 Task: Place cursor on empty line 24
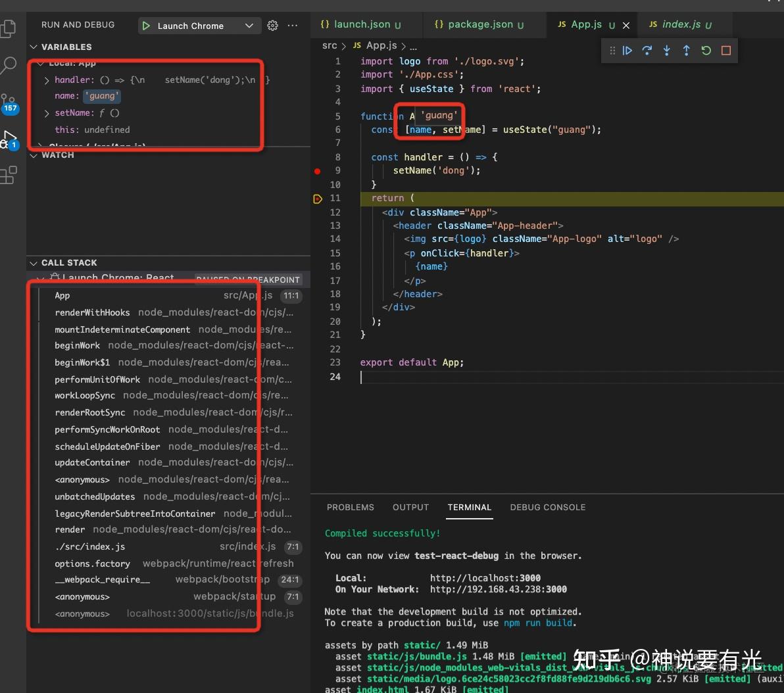[x=571, y=377]
